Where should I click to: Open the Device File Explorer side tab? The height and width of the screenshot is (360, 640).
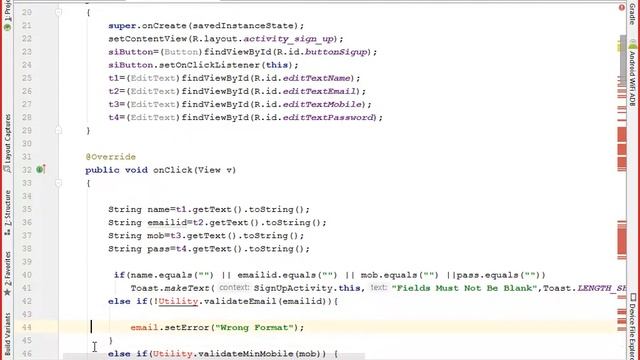[632, 327]
